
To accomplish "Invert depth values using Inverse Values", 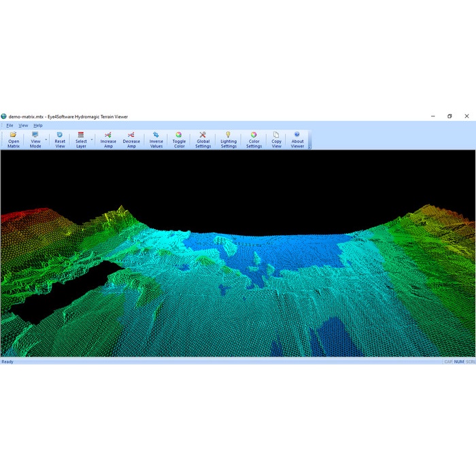I will click(156, 140).
